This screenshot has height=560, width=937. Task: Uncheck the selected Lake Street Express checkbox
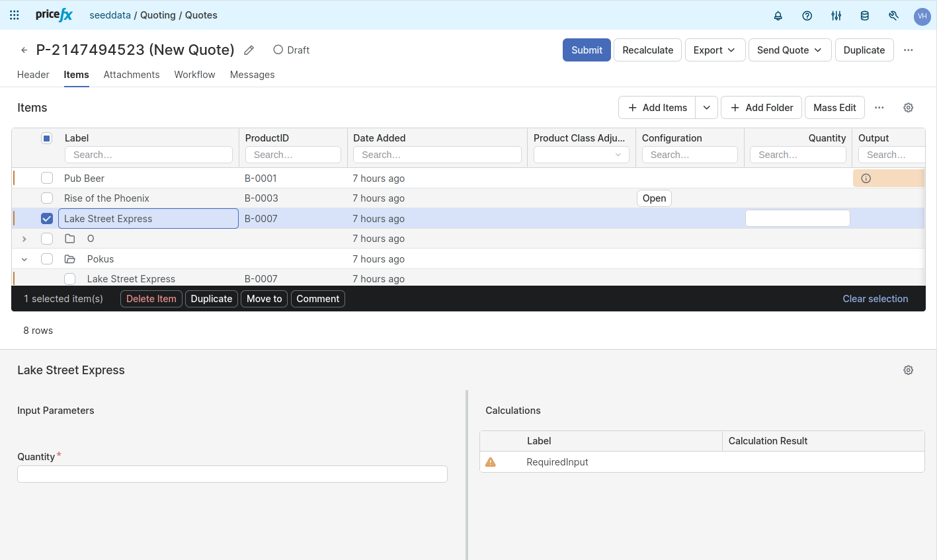(47, 219)
